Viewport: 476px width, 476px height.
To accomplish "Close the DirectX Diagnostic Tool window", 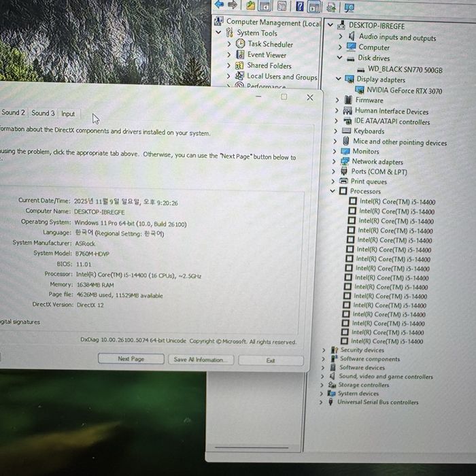I will 309,97.
